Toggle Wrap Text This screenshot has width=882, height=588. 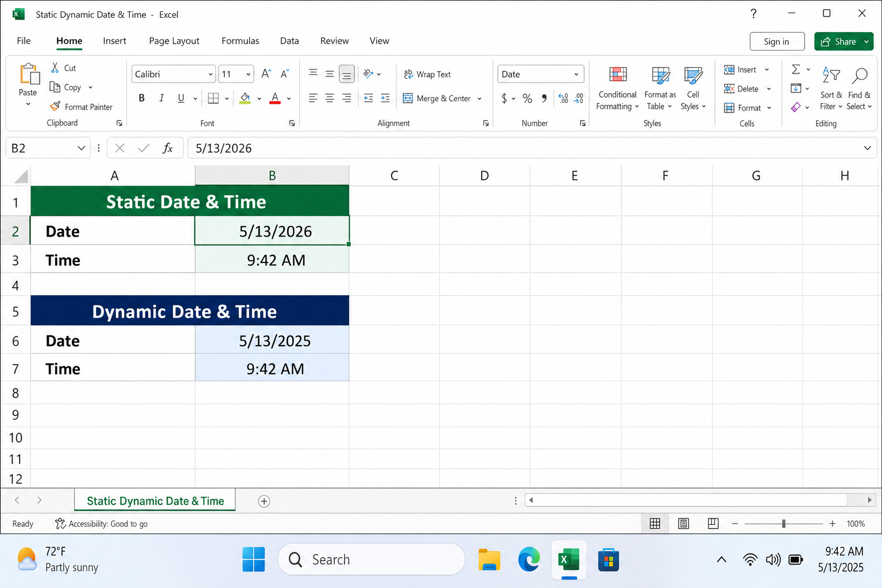point(427,74)
